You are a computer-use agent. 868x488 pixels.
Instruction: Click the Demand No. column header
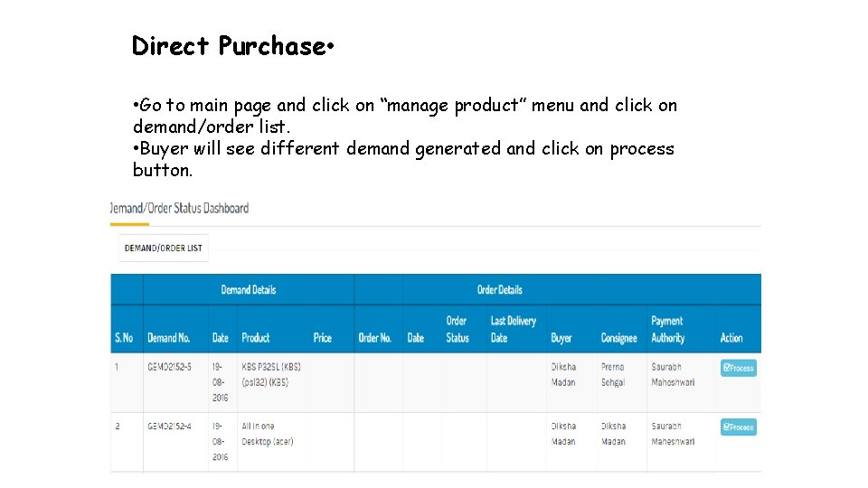pos(168,338)
